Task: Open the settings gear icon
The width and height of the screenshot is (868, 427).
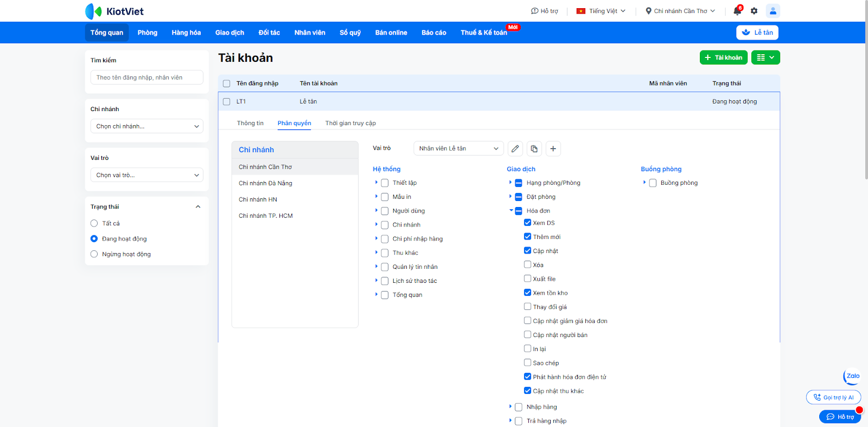Action: (x=754, y=11)
